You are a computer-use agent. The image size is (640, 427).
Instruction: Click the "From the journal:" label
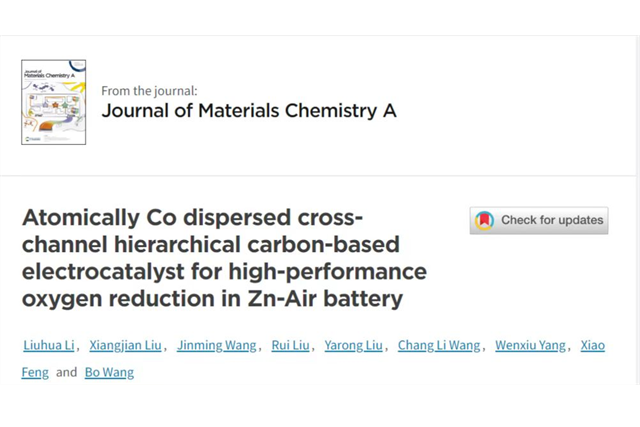coord(156,90)
